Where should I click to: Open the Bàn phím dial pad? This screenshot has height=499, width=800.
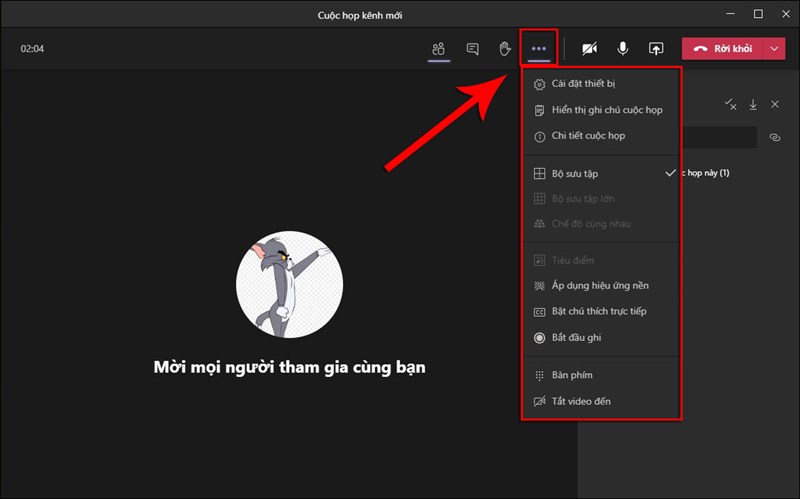602,375
